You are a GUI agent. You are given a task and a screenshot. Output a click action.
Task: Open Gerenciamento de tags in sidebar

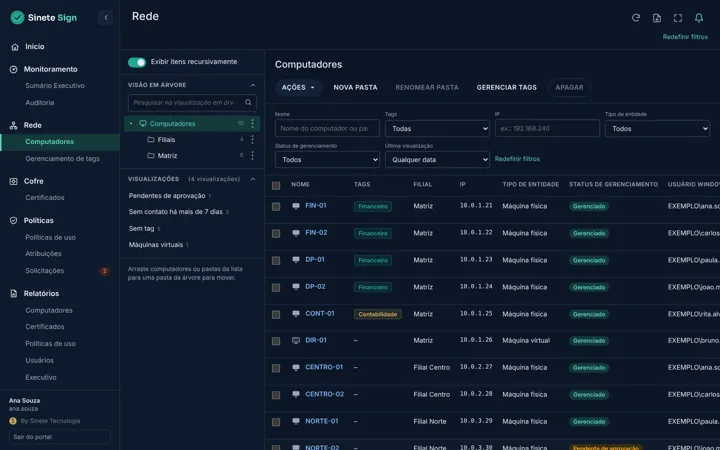pos(62,159)
